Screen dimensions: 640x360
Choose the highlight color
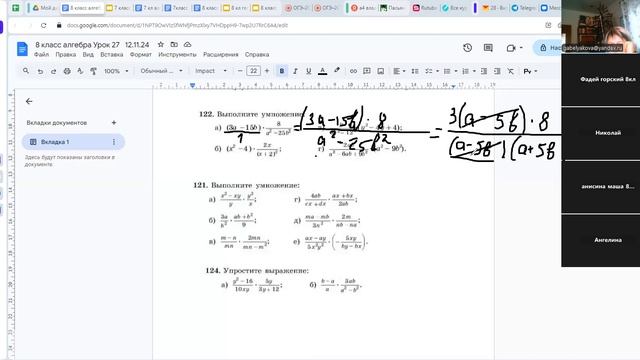pyautogui.click(x=337, y=71)
